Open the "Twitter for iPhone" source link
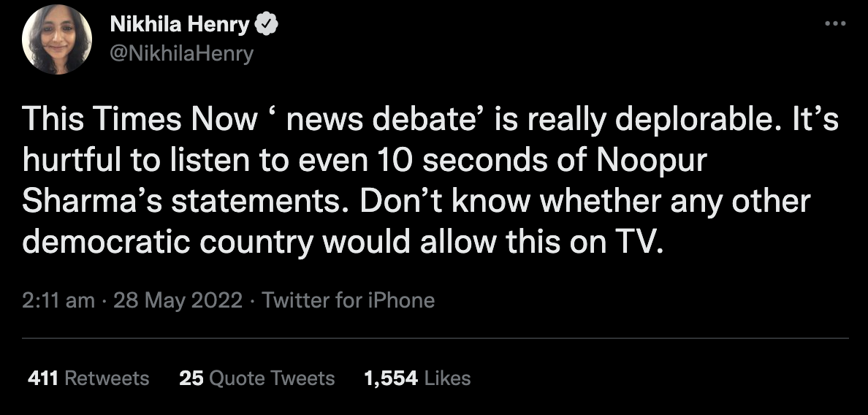The width and height of the screenshot is (868, 415). [348, 300]
